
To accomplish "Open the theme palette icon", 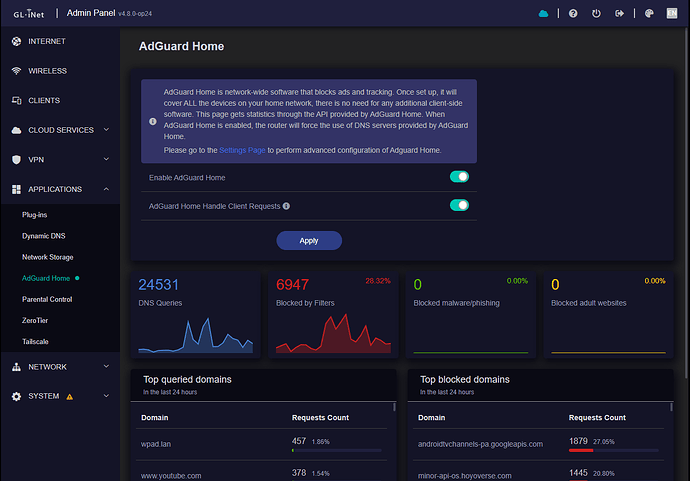I will [649, 14].
